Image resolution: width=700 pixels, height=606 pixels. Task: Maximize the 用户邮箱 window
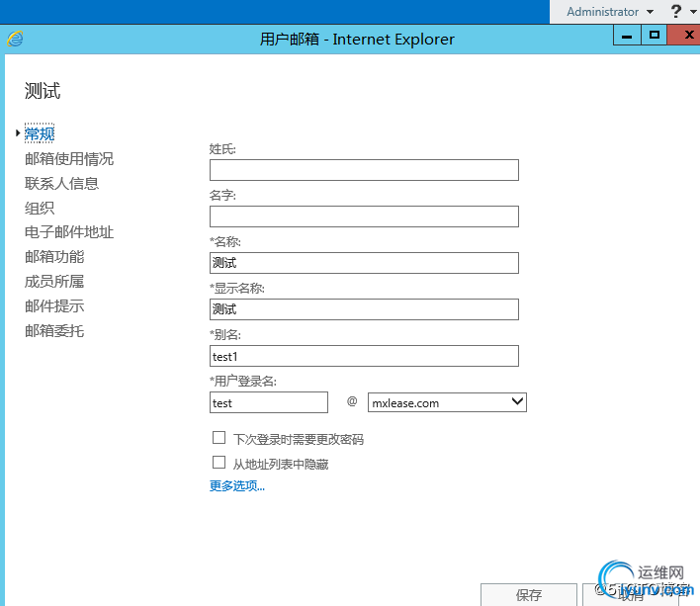click(x=654, y=35)
